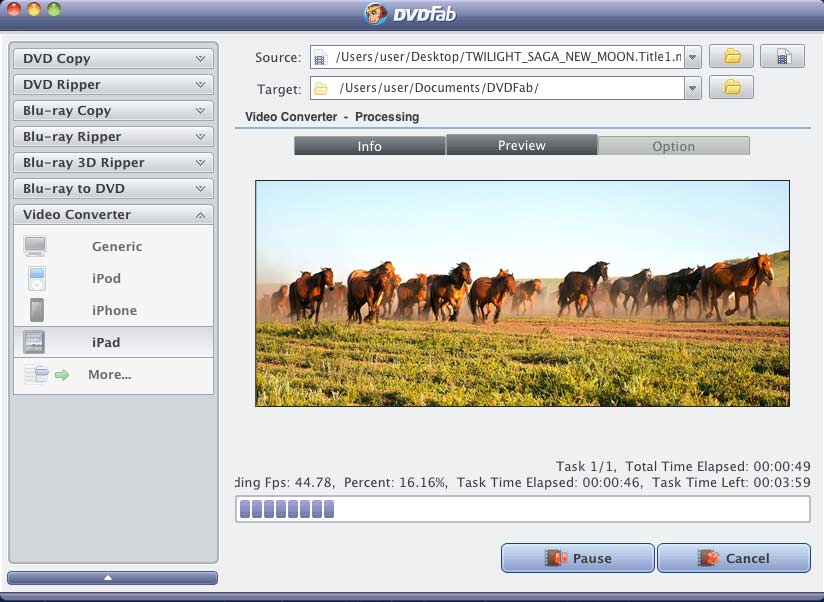The width and height of the screenshot is (824, 602).
Task: Switch to the Preview tab
Action: coord(522,145)
